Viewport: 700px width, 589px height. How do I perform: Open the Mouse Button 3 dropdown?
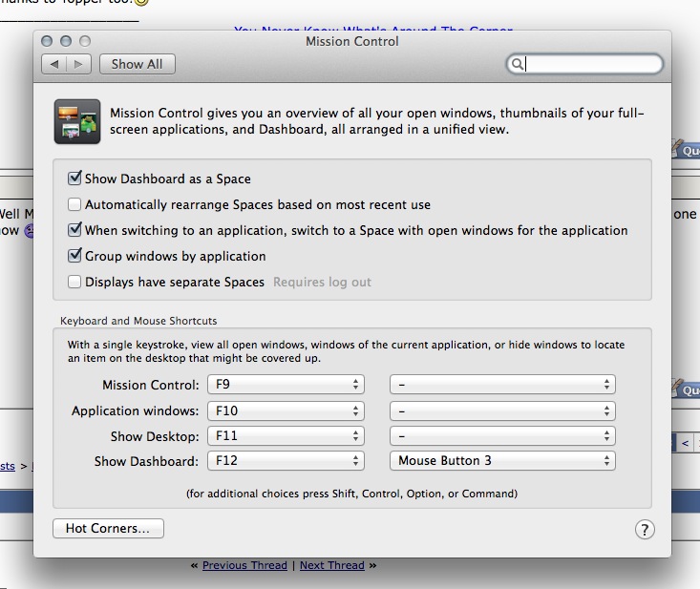[502, 460]
